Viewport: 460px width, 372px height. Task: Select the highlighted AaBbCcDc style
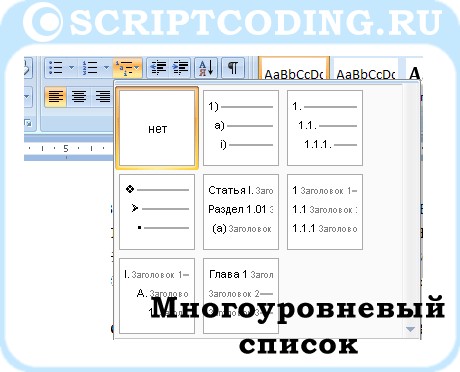pos(294,69)
